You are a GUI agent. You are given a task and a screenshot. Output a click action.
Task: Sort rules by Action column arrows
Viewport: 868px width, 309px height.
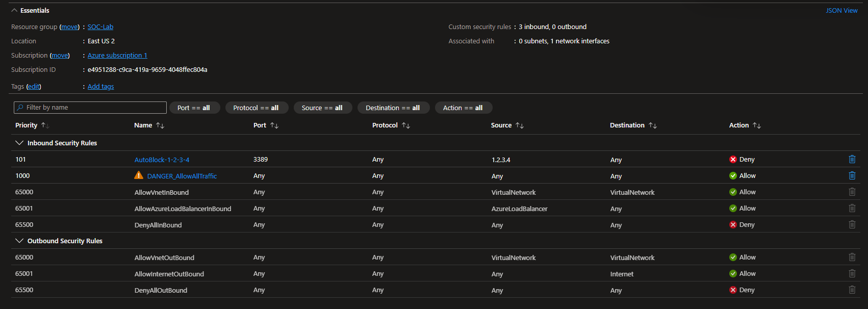point(757,125)
